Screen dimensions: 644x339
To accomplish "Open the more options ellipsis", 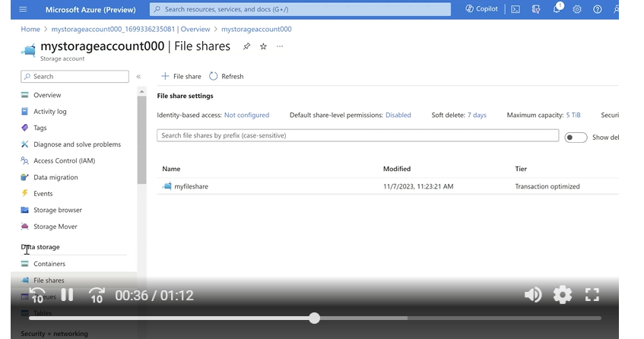I will (280, 46).
